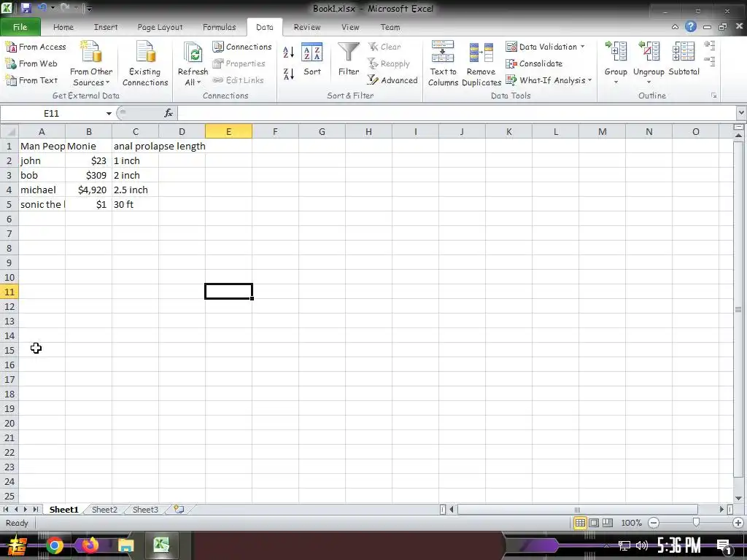
Task: Open the Sort dialog
Action: [x=312, y=59]
